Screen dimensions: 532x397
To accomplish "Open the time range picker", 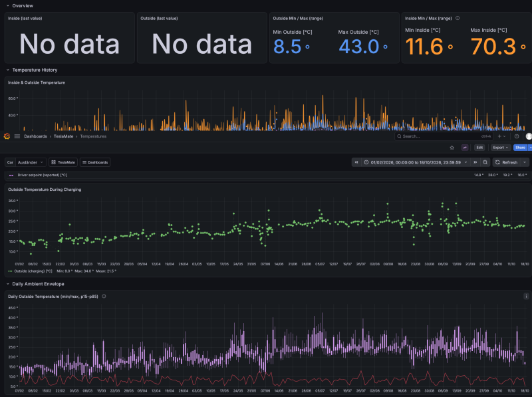I will pyautogui.click(x=415, y=162).
